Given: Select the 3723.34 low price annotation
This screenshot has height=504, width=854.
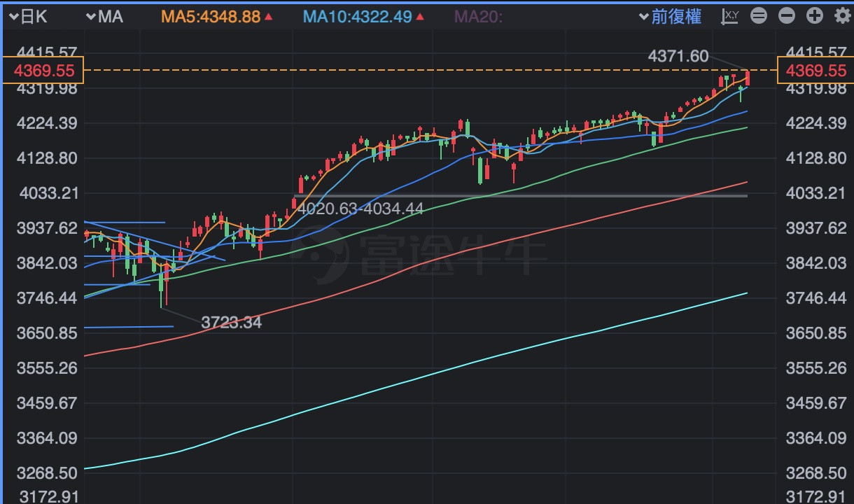Looking at the screenshot, I should [231, 323].
